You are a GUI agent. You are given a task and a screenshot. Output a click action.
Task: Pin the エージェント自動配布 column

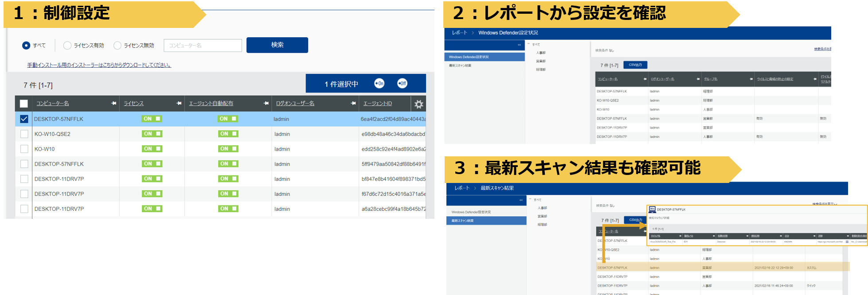266,103
